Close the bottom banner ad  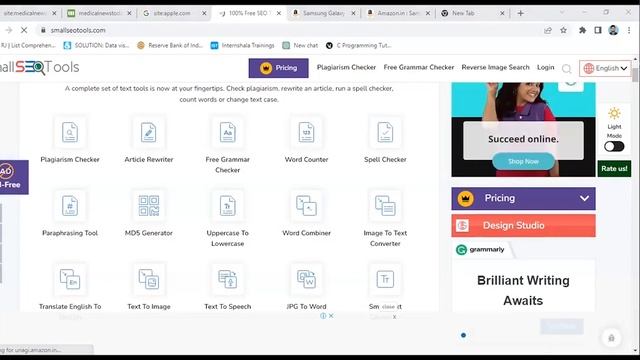click(331, 316)
